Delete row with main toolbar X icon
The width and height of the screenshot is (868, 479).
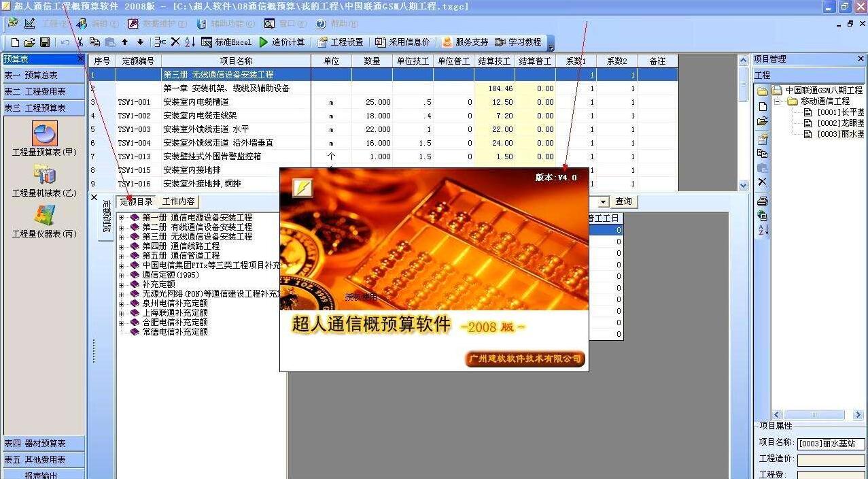[x=175, y=42]
